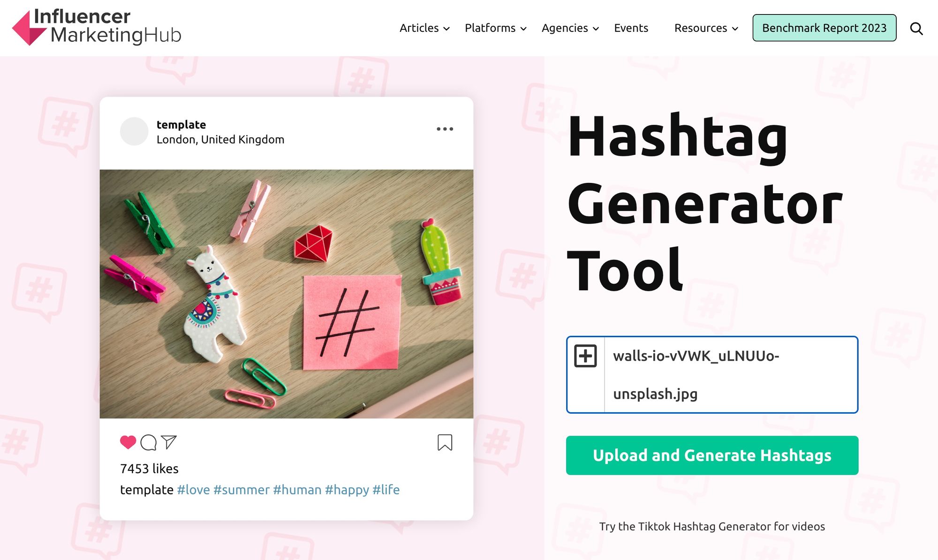Open the comment bubble icon on the post
938x560 pixels.
(x=149, y=442)
